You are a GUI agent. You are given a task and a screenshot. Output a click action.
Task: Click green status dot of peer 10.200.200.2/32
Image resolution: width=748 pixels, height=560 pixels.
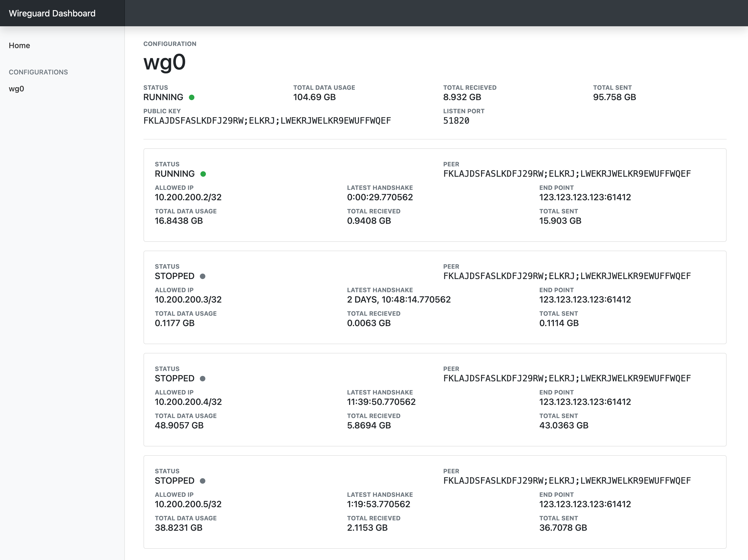point(203,174)
